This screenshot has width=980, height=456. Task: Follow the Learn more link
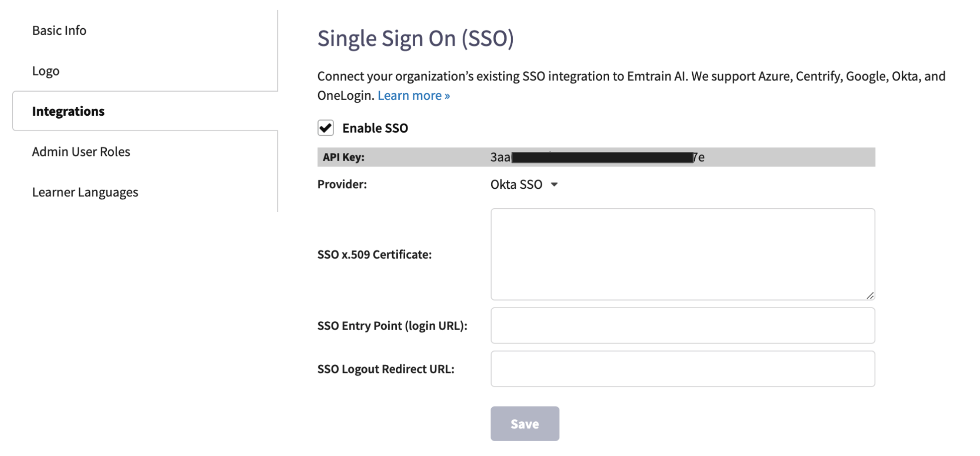pyautogui.click(x=414, y=95)
